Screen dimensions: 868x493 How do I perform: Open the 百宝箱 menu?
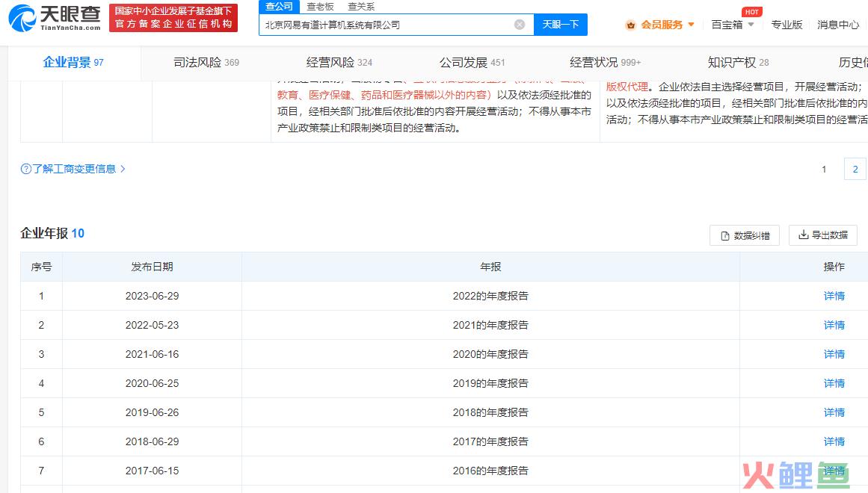point(727,25)
